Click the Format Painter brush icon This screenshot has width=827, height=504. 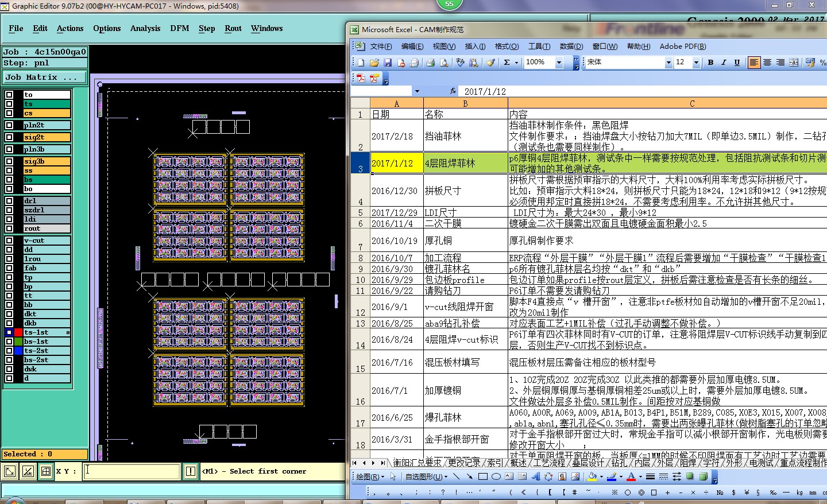[490, 63]
